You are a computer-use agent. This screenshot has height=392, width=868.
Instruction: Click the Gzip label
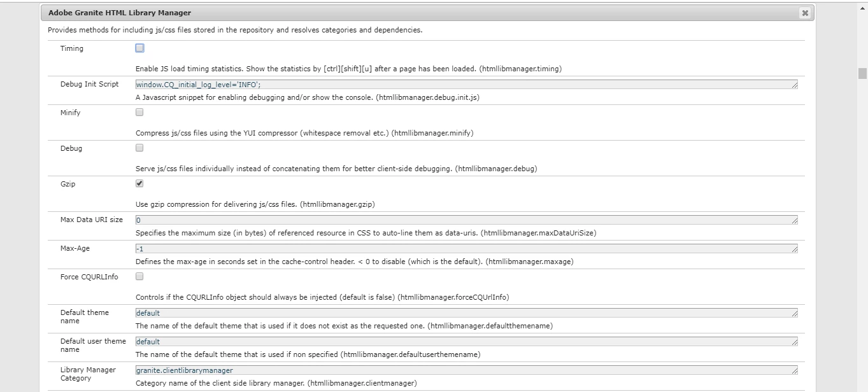68,184
